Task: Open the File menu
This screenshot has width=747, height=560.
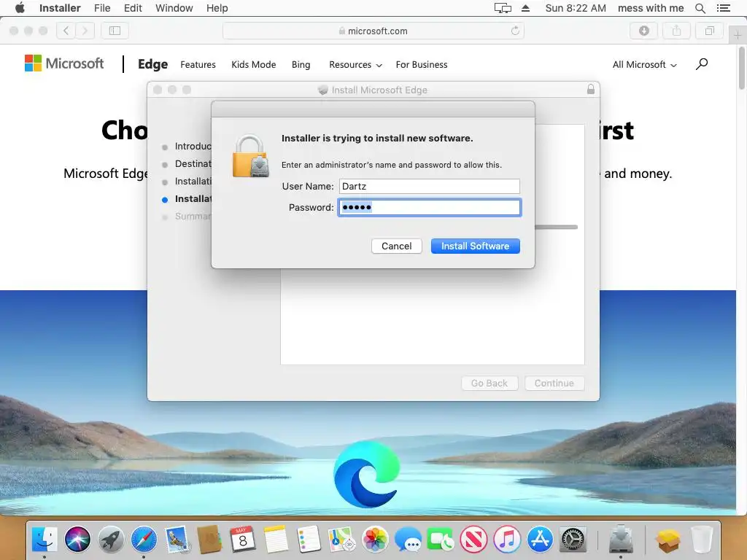Action: pos(102,8)
